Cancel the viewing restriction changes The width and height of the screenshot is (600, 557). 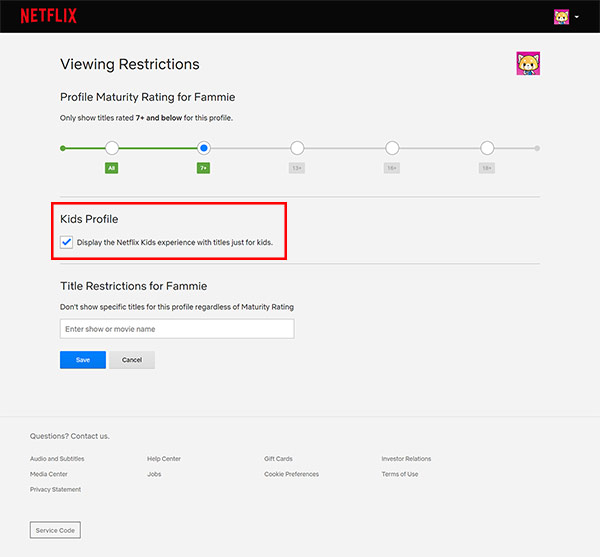132,360
